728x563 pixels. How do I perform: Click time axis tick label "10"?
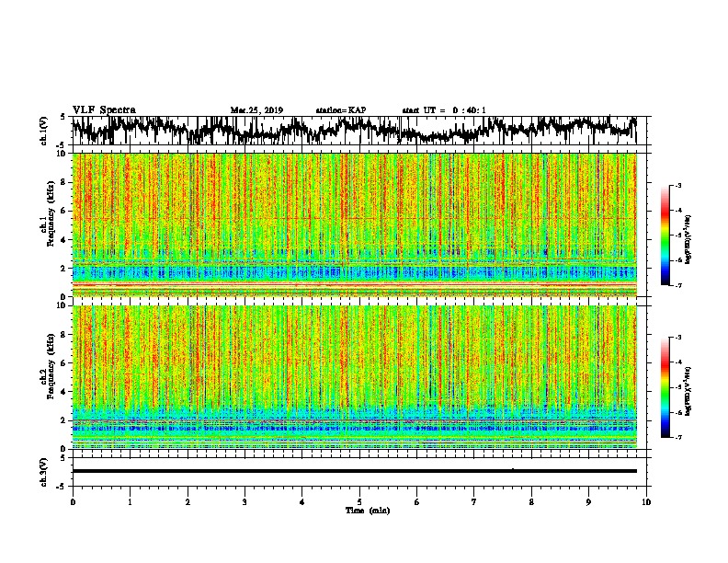pyautogui.click(x=646, y=502)
